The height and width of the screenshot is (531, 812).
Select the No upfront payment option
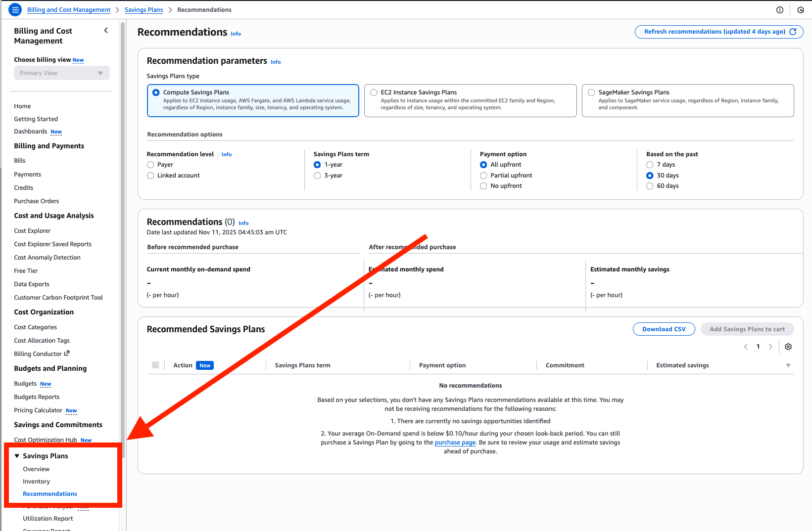(x=483, y=185)
